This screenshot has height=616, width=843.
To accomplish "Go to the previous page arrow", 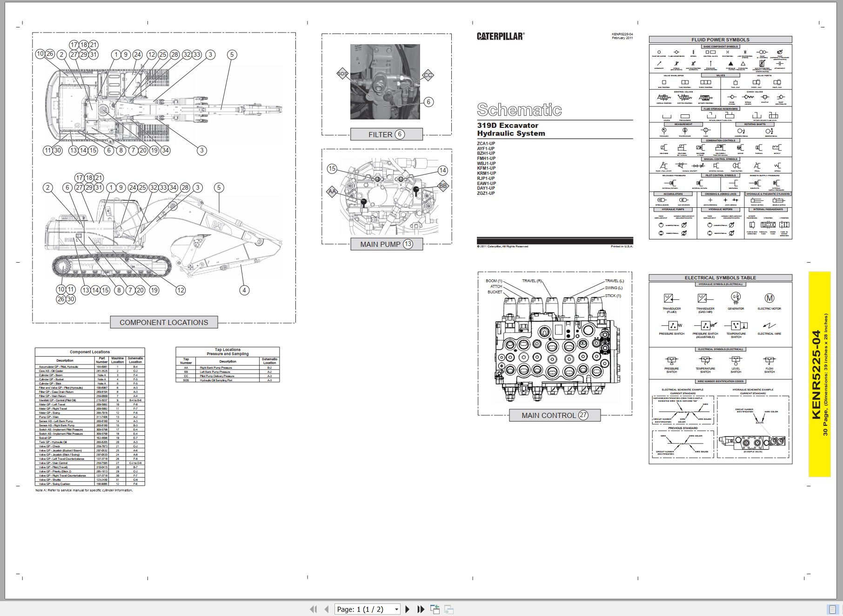I will (327, 609).
